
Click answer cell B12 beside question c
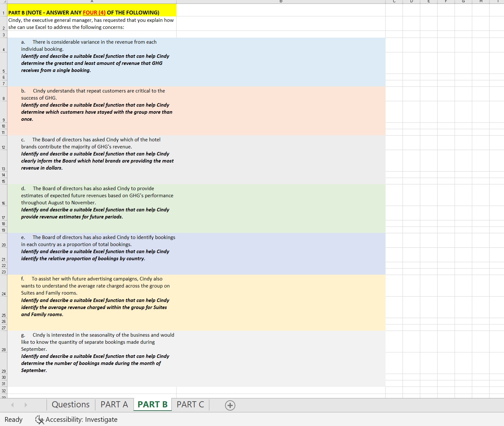coord(281,143)
